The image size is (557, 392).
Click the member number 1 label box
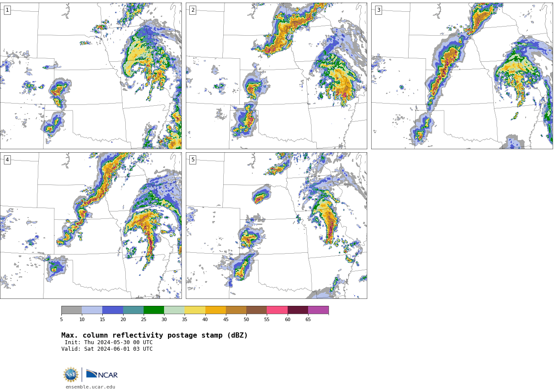[x=7, y=10]
